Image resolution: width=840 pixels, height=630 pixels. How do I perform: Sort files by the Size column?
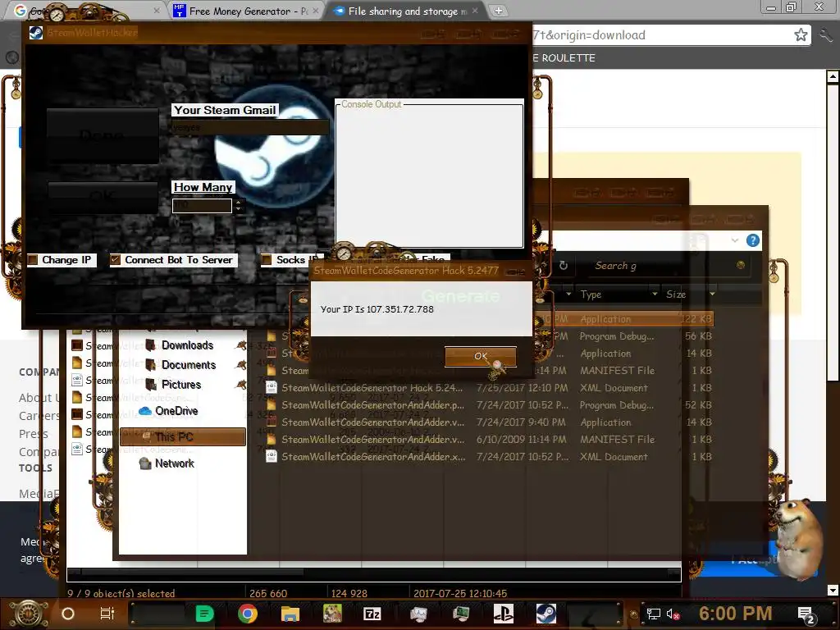pos(676,294)
